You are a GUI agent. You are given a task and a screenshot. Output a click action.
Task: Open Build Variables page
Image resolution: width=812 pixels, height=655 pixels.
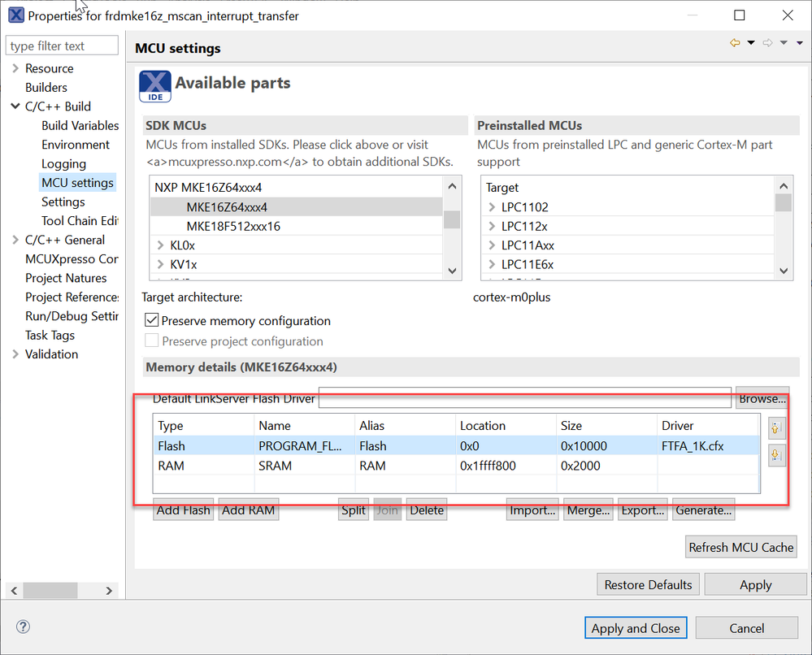click(x=80, y=125)
